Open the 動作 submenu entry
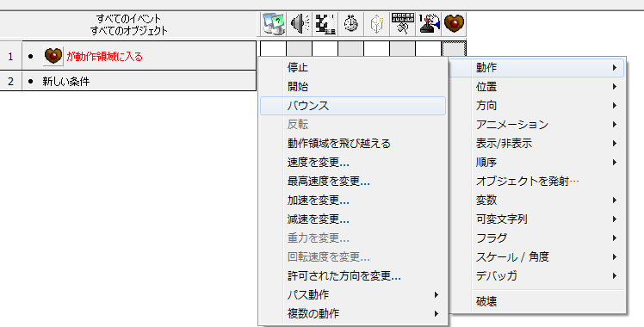The image size is (644, 327). 536,68
